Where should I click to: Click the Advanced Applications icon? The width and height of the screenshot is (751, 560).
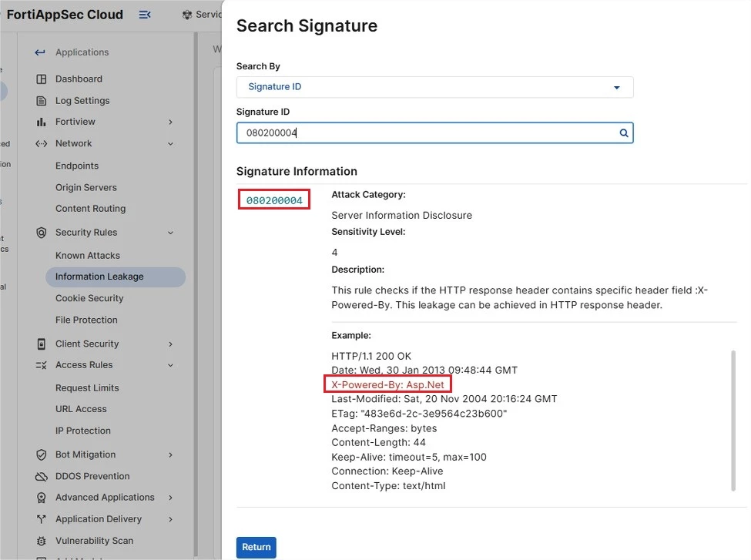(42, 498)
